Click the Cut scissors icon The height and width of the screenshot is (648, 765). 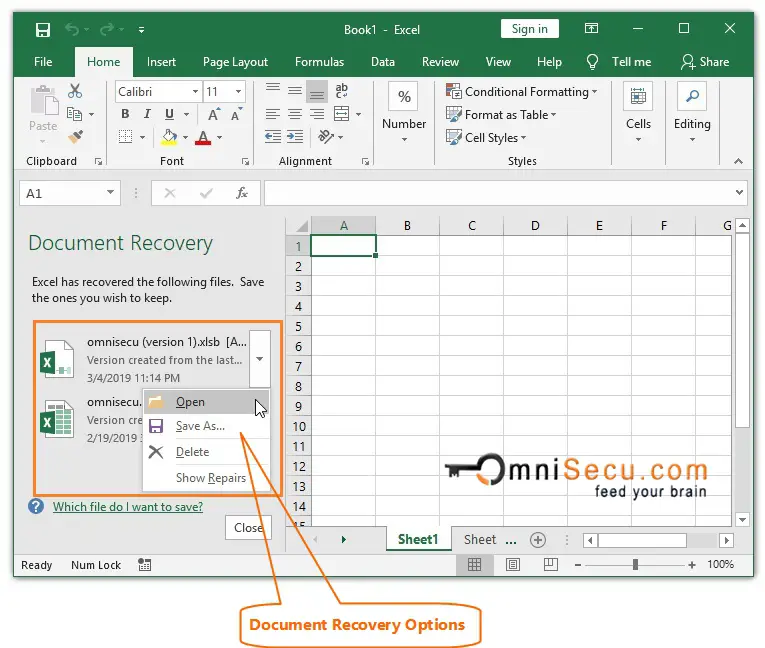(75, 91)
